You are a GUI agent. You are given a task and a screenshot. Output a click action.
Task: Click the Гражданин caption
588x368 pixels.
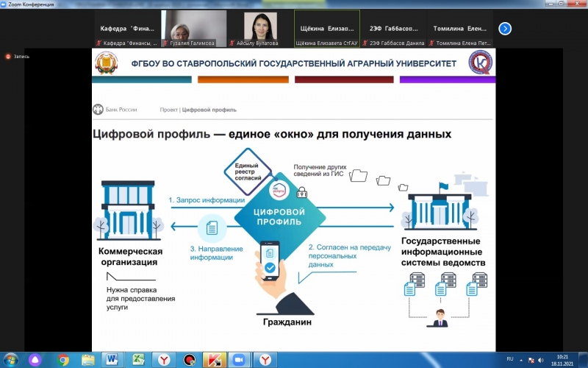[x=287, y=322]
